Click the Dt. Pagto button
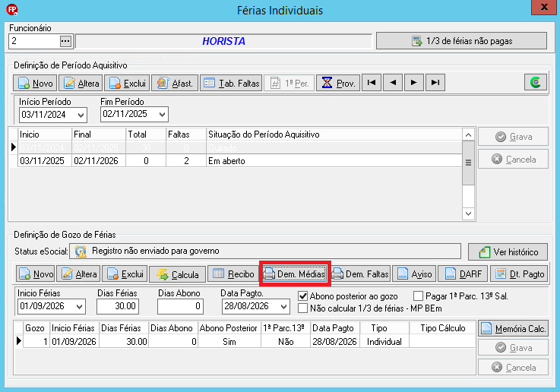This screenshot has height=392, width=560. (519, 273)
